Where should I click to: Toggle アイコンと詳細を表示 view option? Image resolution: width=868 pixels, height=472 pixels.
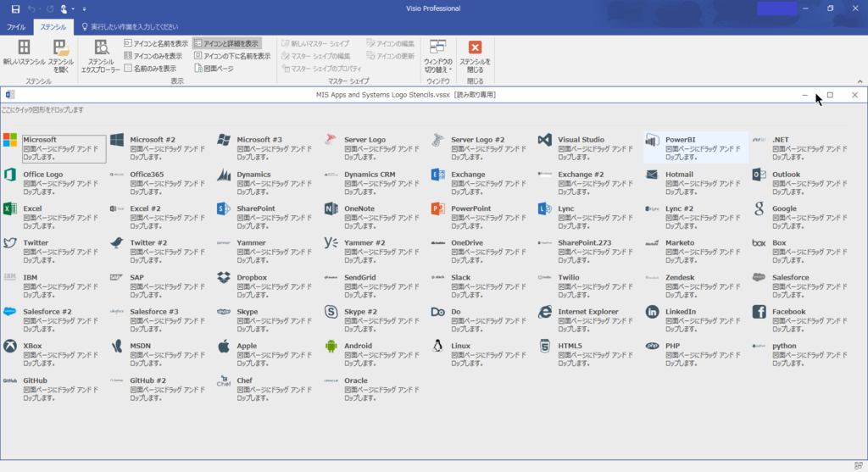pos(226,43)
